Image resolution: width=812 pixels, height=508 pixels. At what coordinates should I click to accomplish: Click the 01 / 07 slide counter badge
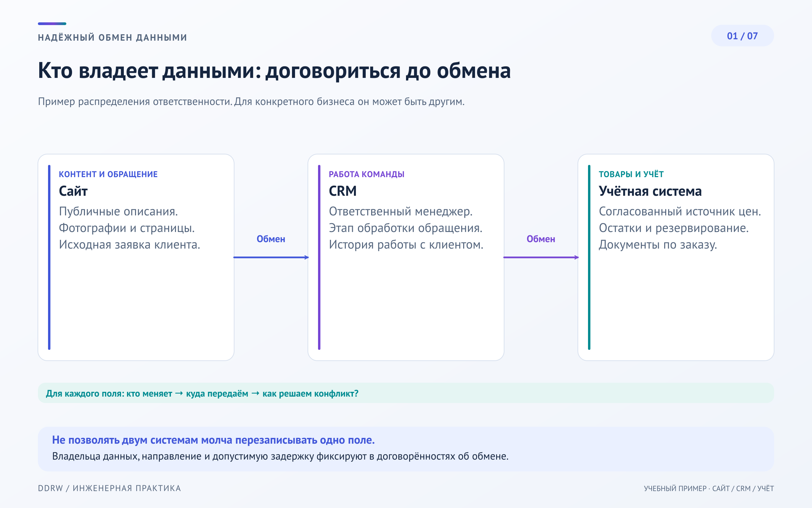coord(742,36)
